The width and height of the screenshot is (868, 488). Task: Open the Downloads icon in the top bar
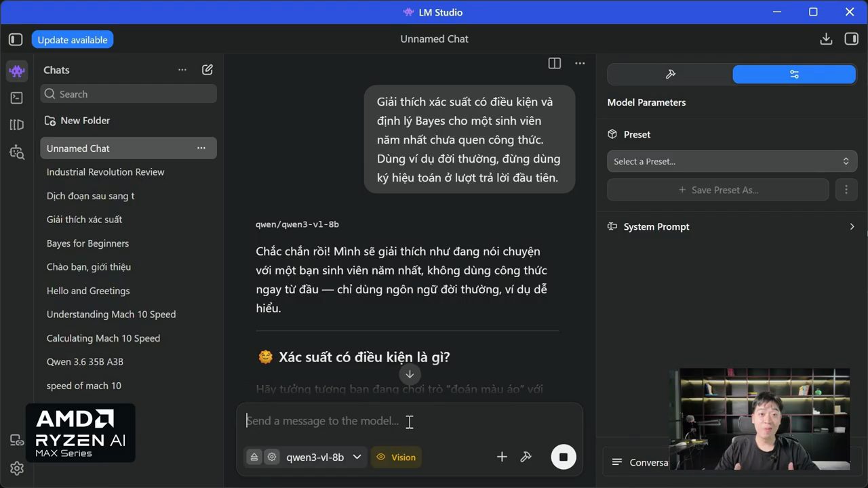pos(826,39)
